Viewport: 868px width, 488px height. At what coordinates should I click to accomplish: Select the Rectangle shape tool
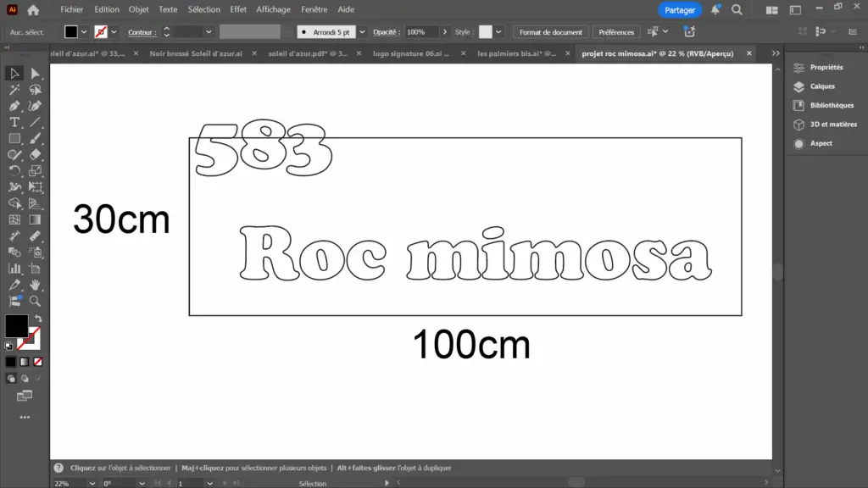pyautogui.click(x=14, y=138)
